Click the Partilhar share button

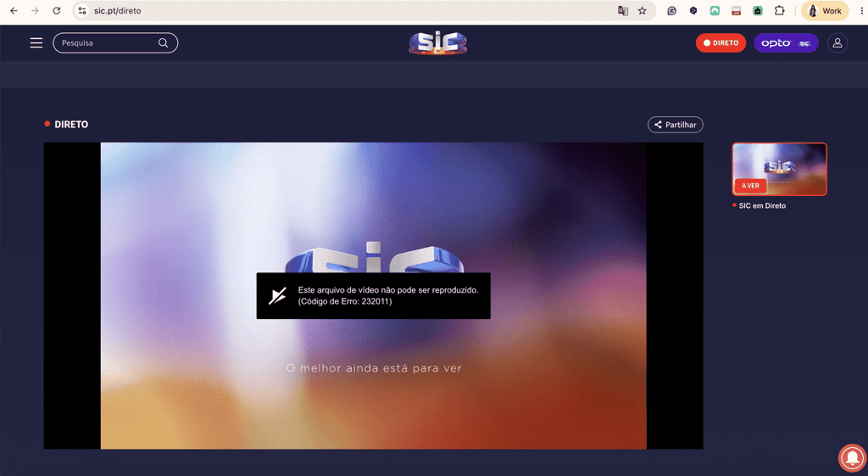point(676,125)
